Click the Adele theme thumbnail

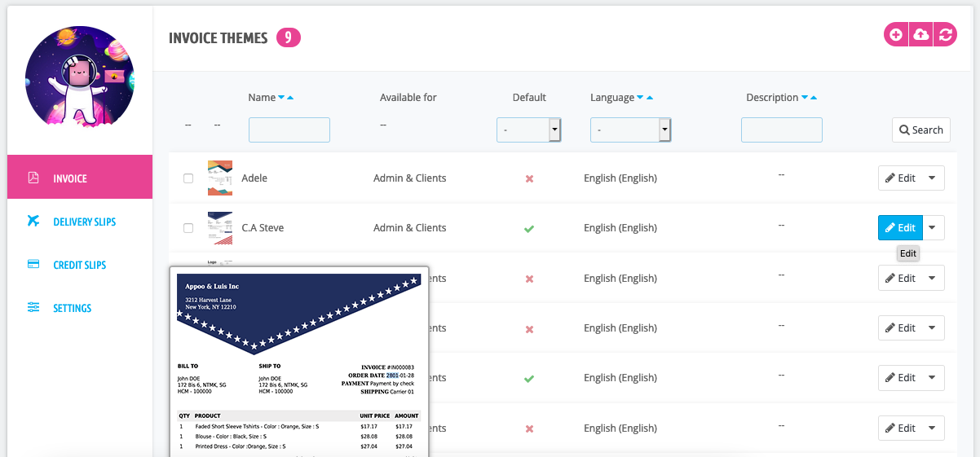click(220, 178)
